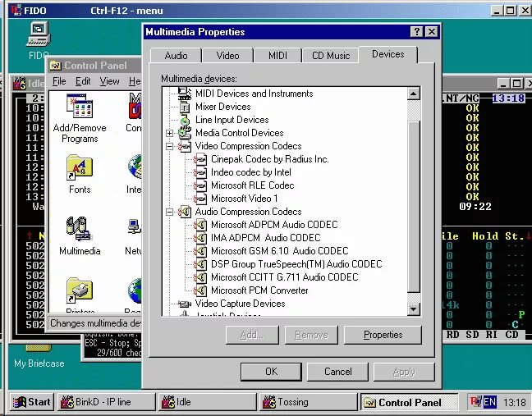Select MIDI Devices and Instruments icon

[185, 94]
